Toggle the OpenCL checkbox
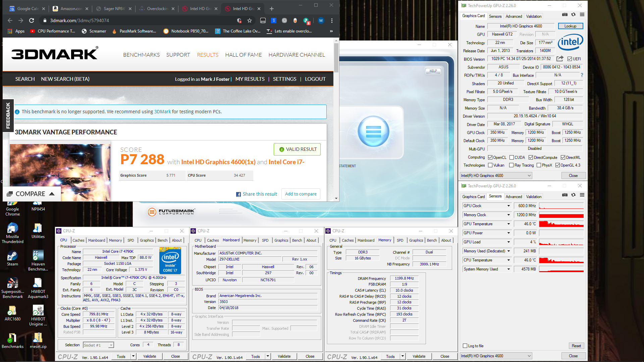The width and height of the screenshot is (644, 362). point(490,158)
